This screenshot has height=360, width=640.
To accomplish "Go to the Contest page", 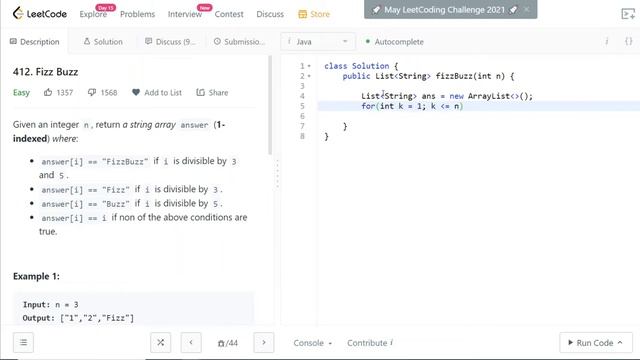I will click(229, 14).
